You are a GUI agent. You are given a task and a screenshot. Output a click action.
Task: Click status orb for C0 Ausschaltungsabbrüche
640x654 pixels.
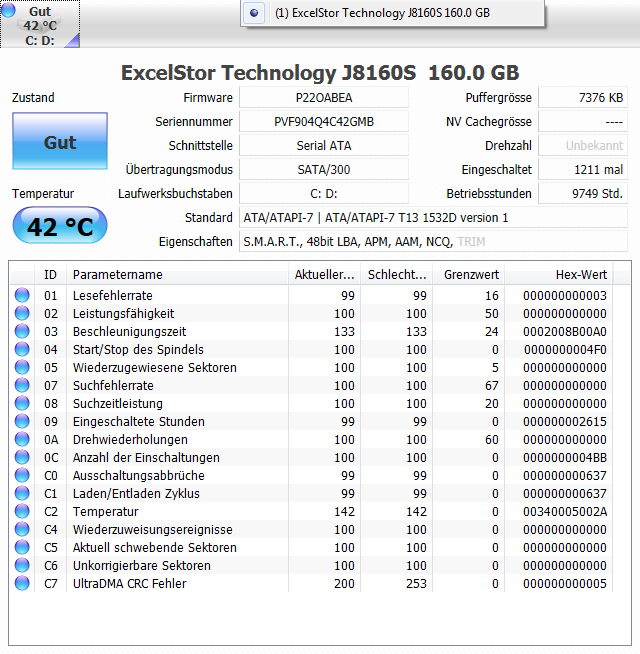(x=22, y=475)
